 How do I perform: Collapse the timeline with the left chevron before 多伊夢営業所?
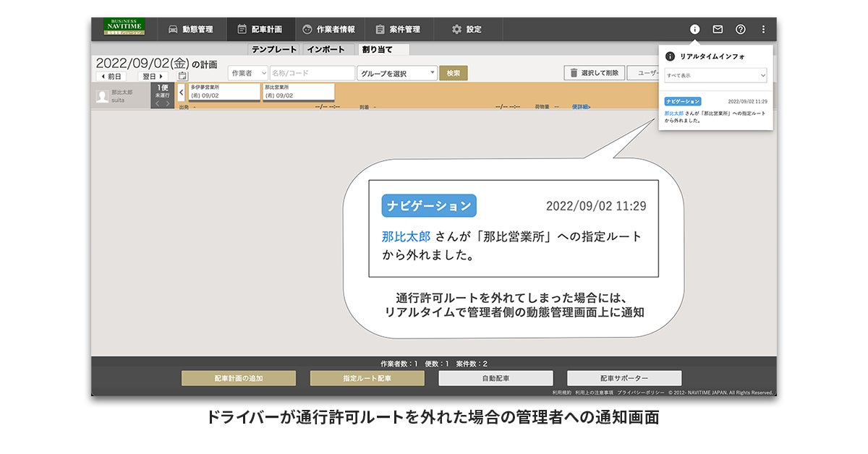(181, 92)
